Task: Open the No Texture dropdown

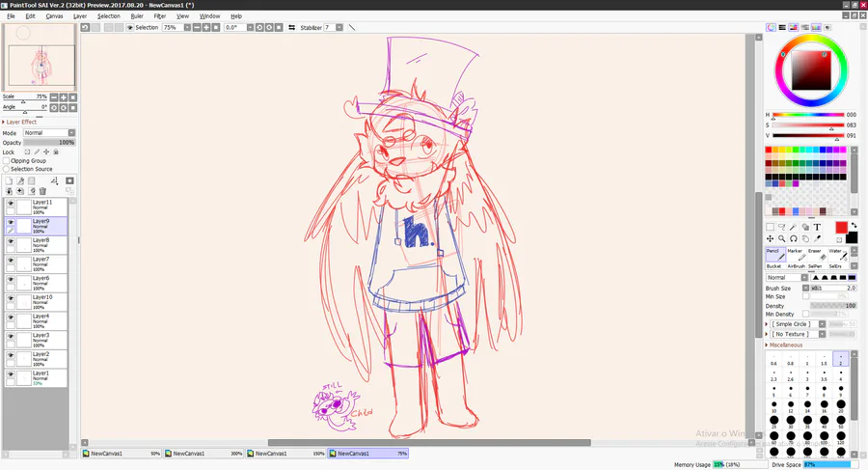Action: [822, 334]
